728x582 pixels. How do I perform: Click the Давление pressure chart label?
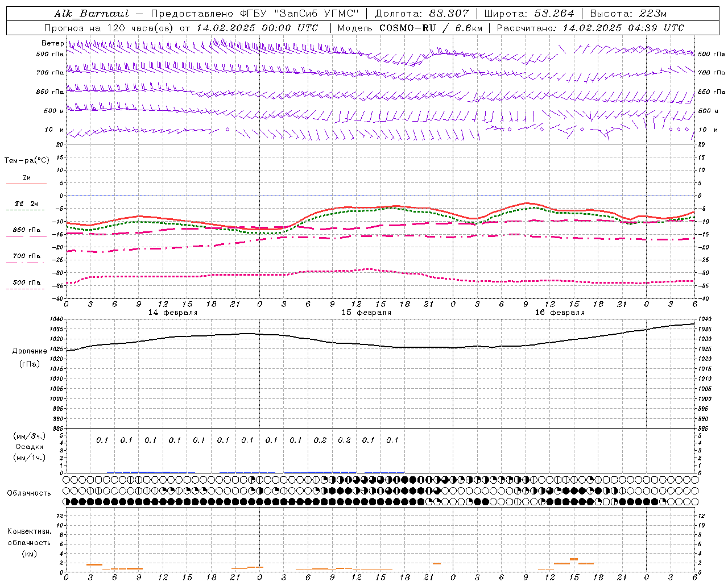pyautogui.click(x=30, y=351)
